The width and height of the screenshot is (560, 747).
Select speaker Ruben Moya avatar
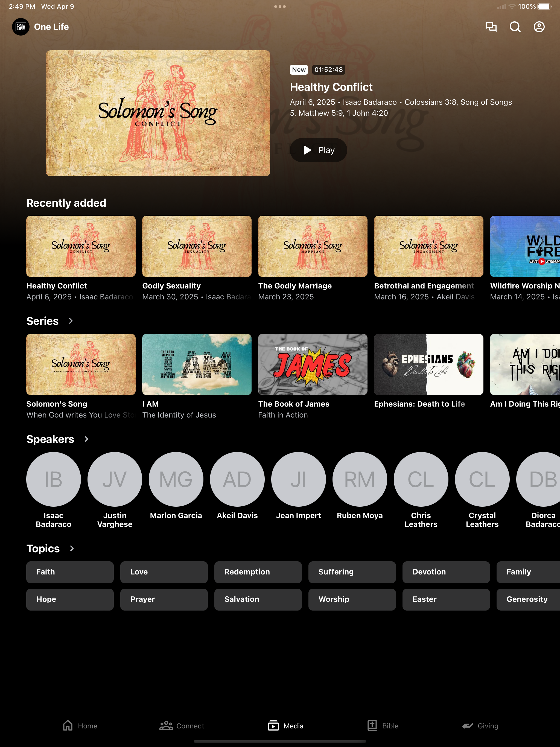pos(360,479)
